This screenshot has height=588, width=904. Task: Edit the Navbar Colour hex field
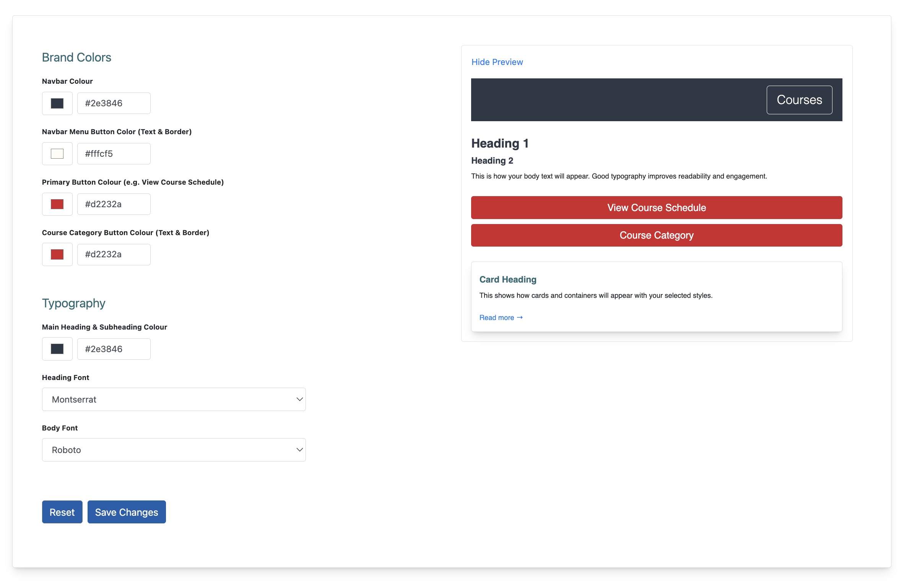[x=114, y=103]
